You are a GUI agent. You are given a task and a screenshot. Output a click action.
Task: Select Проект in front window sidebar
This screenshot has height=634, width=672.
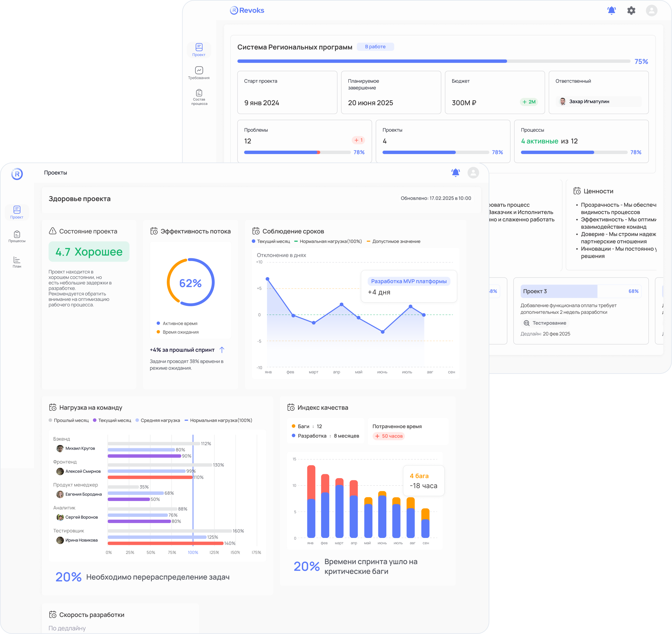point(17,212)
